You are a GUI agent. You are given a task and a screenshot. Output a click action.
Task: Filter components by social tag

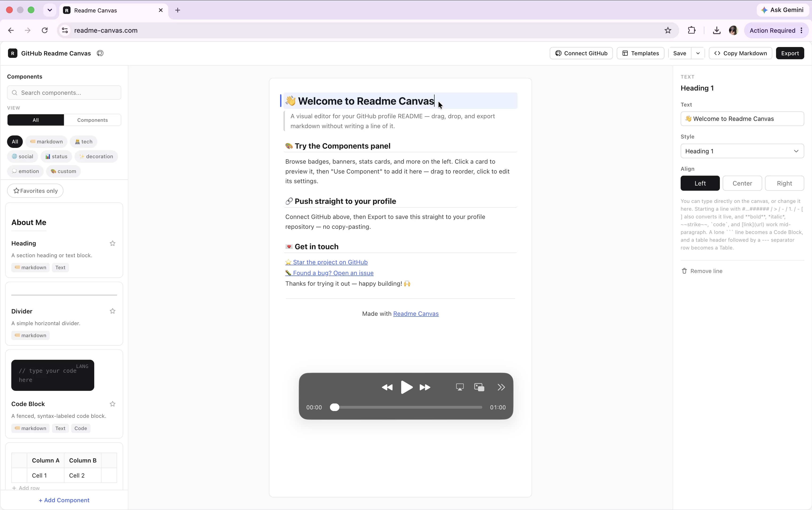(x=23, y=157)
